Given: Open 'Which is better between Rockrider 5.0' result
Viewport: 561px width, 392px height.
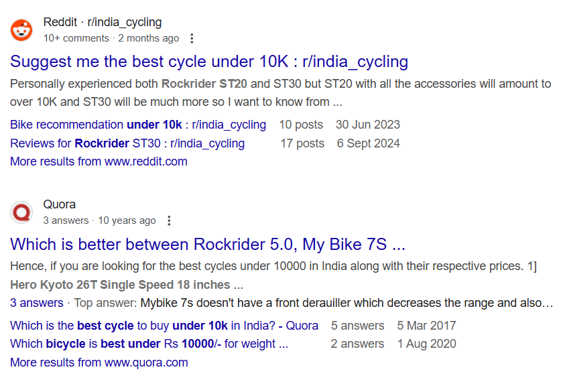Looking at the screenshot, I should pyautogui.click(x=208, y=243).
